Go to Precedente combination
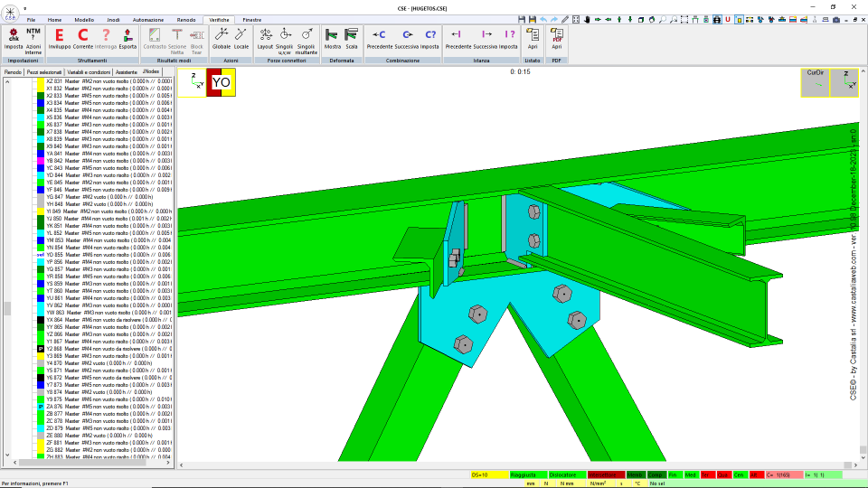 [379, 39]
